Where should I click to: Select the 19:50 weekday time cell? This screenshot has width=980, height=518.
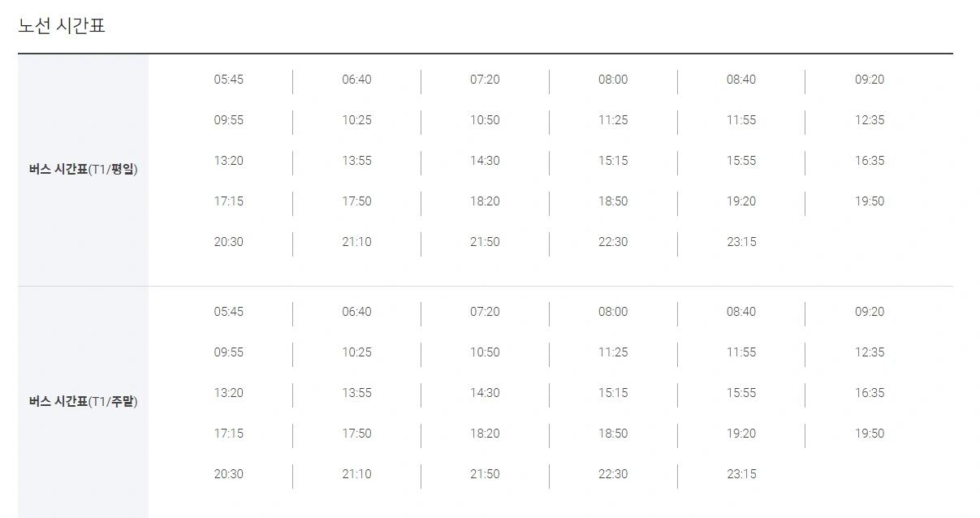[870, 201]
